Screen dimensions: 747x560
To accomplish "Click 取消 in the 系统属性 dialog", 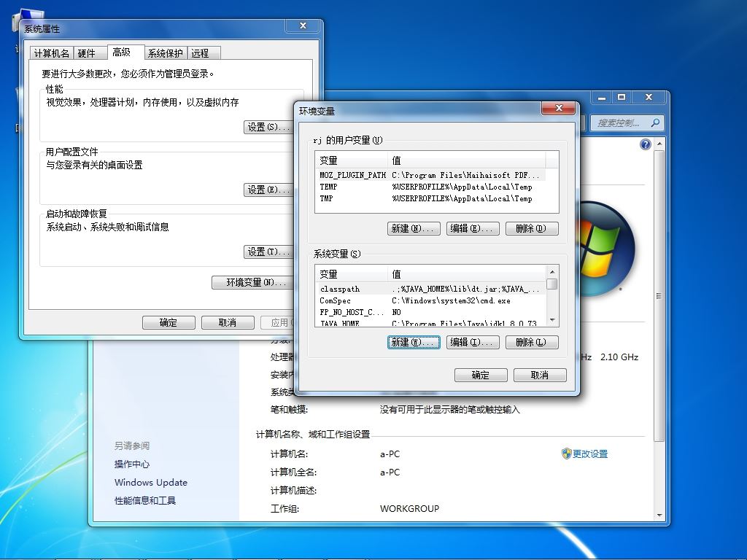I will 228,322.
